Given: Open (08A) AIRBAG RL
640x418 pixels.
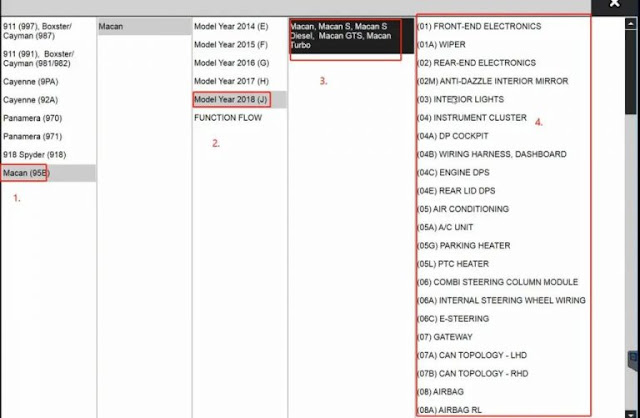Looking at the screenshot, I should pos(449,410).
